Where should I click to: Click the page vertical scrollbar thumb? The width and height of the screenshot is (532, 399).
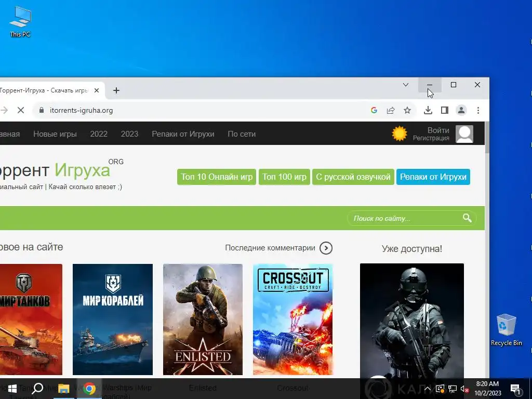click(x=487, y=137)
